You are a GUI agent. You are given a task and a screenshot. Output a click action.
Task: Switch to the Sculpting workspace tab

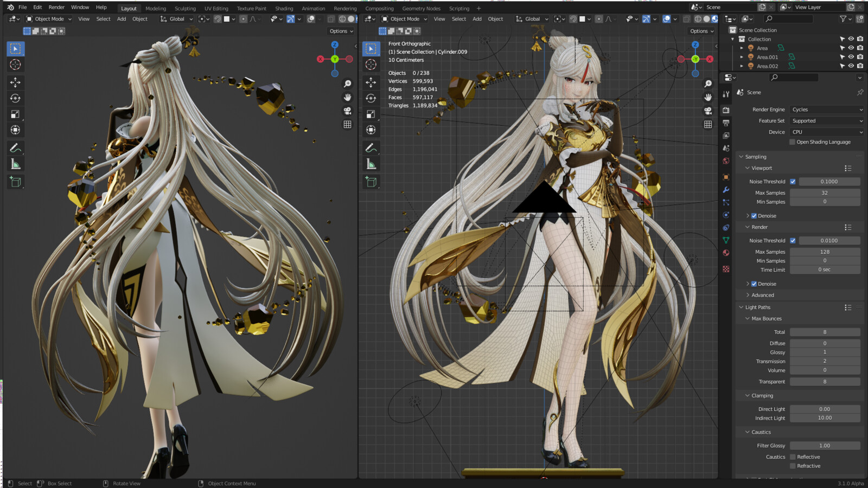click(185, 9)
